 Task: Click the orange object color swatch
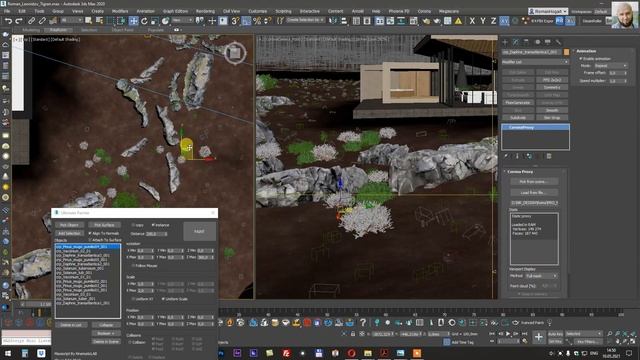(566, 52)
